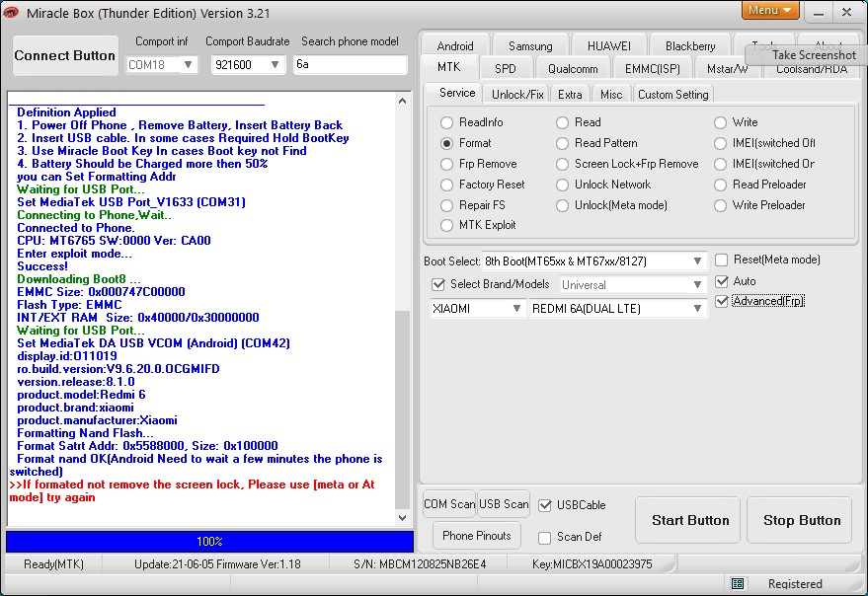Screen dimensions: 868x596
Task: Open the XIAOMI brand dropdown
Action: 515,308
